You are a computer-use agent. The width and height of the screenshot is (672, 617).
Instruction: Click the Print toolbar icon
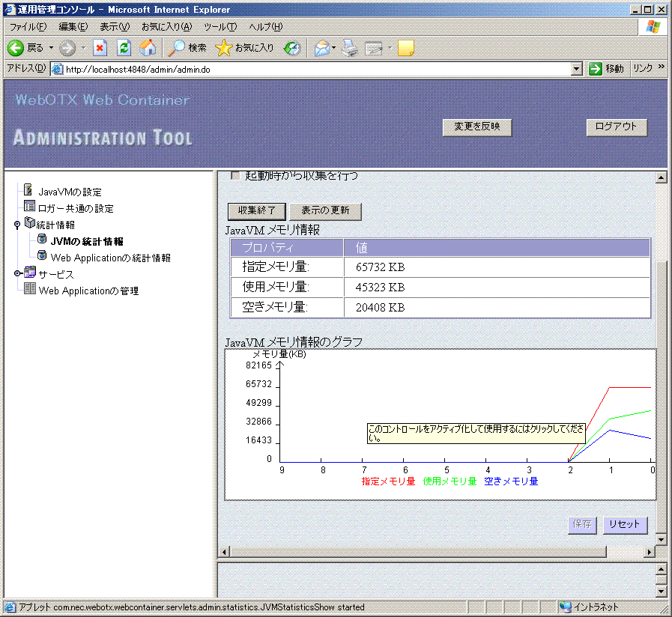[x=350, y=48]
